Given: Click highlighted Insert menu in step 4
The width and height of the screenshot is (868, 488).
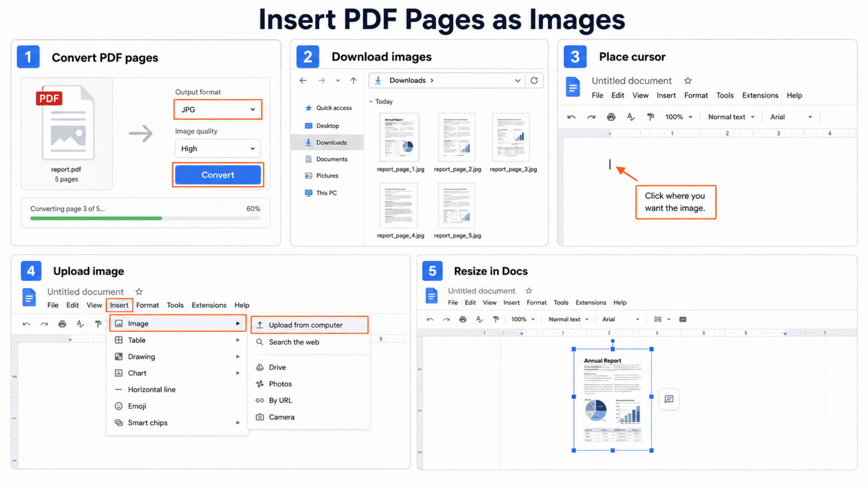Looking at the screenshot, I should 119,305.
